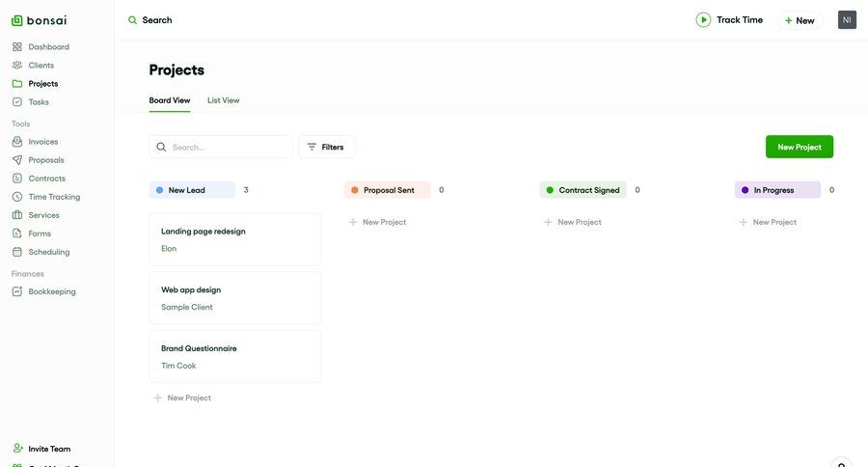Click the bonsai logo icon
Image resolution: width=868 pixels, height=467 pixels.
click(17, 20)
